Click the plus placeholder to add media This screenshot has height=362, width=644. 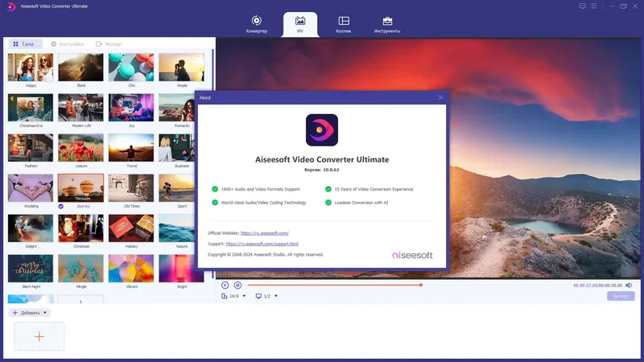click(x=39, y=336)
